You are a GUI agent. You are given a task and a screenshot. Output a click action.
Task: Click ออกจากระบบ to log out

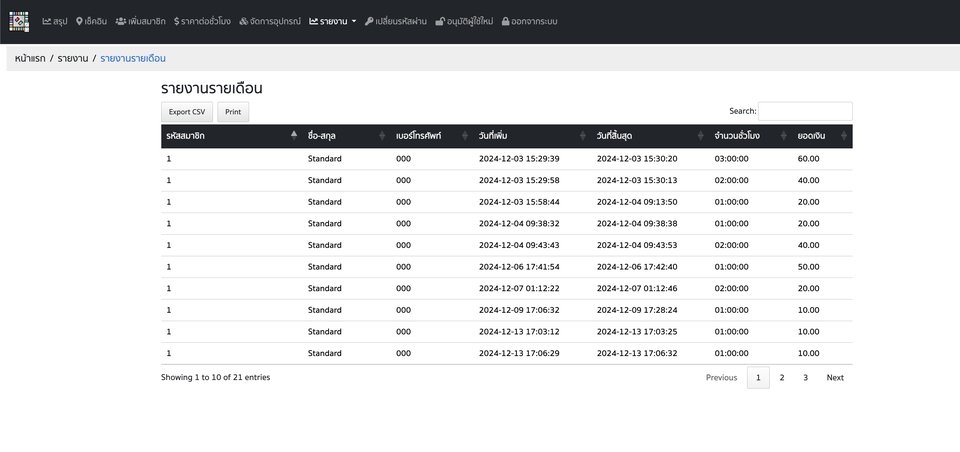coord(530,21)
